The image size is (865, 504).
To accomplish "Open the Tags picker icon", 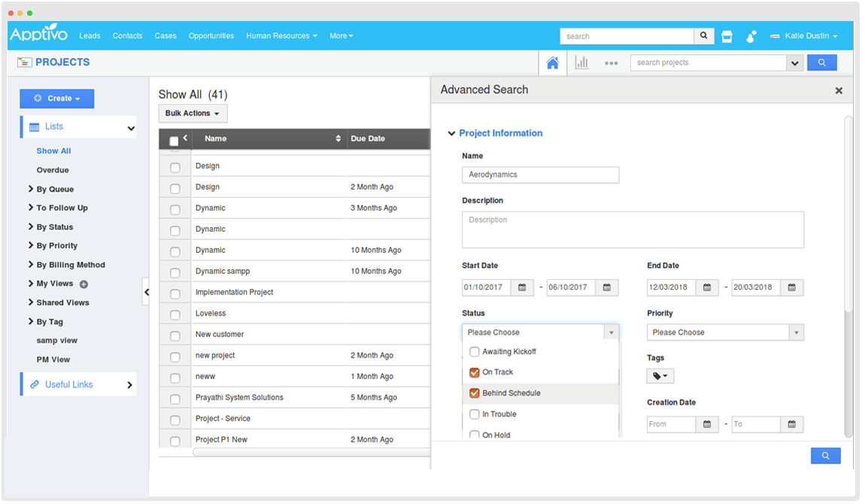I will [660, 376].
